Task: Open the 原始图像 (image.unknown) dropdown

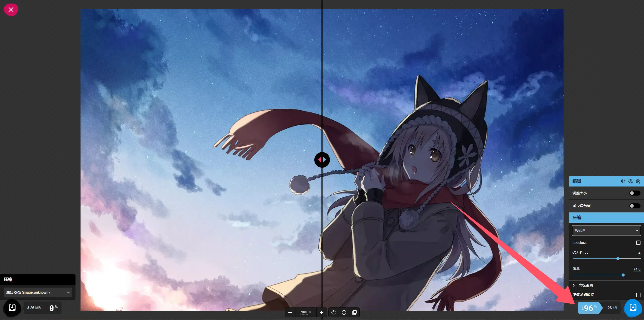Action: click(38, 292)
